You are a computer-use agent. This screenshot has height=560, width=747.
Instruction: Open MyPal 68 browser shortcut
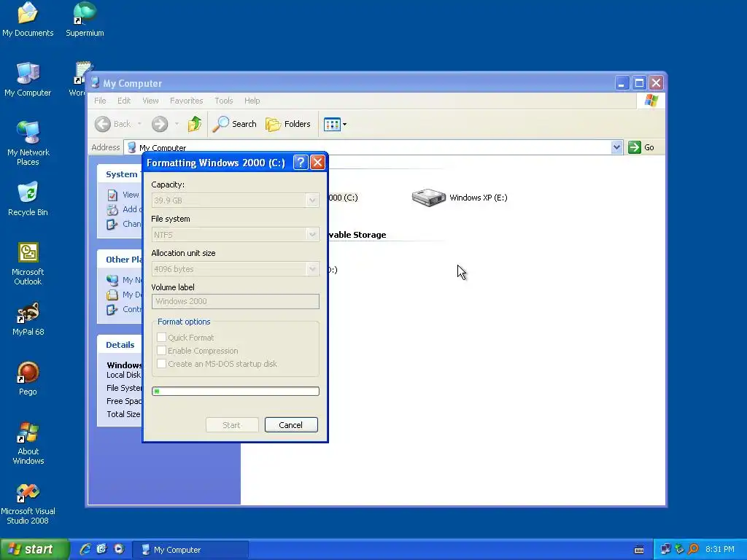tap(28, 319)
